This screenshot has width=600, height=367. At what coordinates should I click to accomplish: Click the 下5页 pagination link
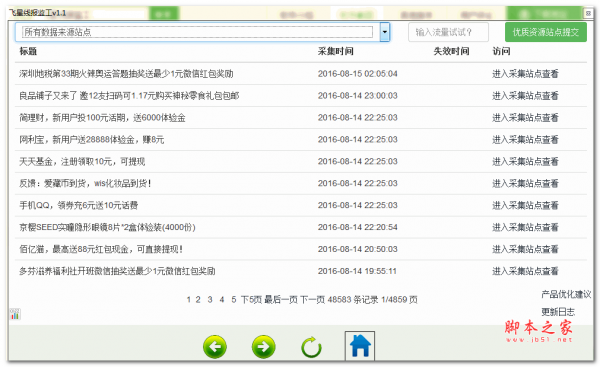[251, 300]
